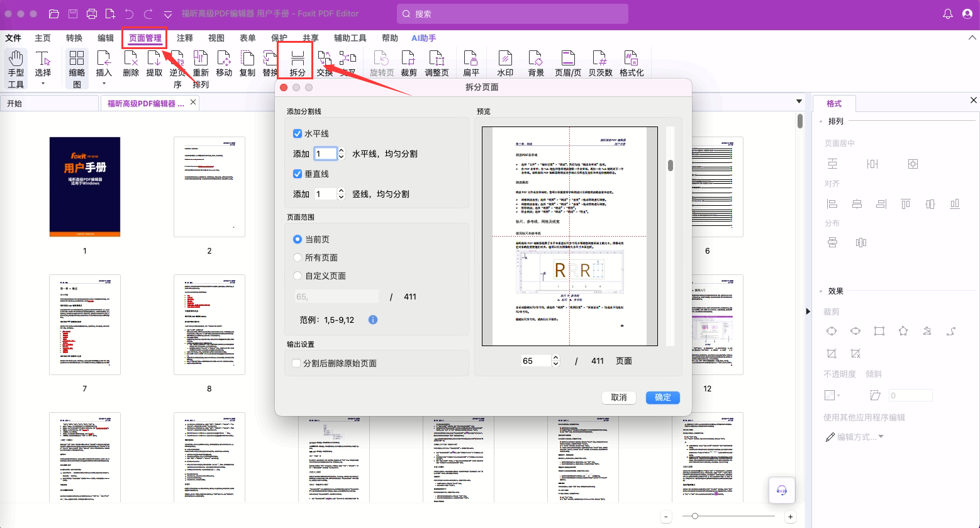Switch to the 主页 tab
Image resolution: width=980 pixels, height=528 pixels.
click(43, 38)
